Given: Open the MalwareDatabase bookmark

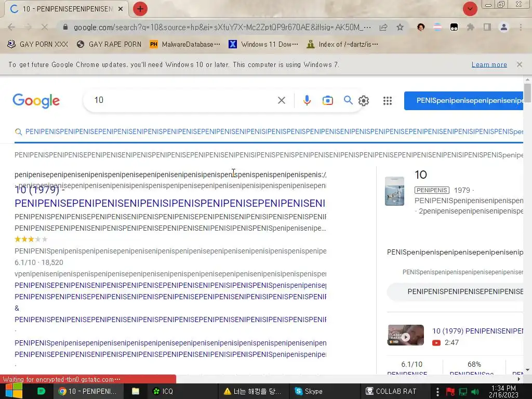Looking at the screenshot, I should pyautogui.click(x=185, y=44).
